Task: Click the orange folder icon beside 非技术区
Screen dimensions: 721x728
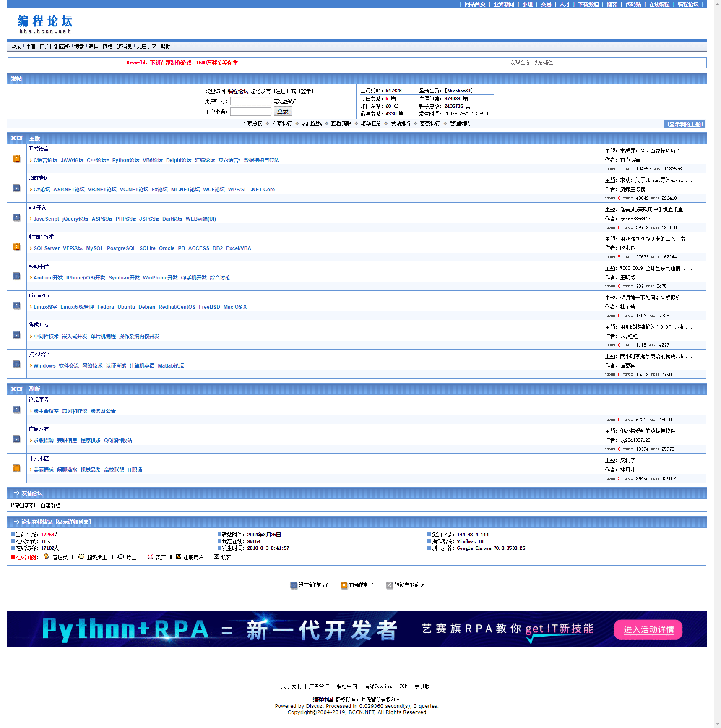Action: click(x=16, y=468)
